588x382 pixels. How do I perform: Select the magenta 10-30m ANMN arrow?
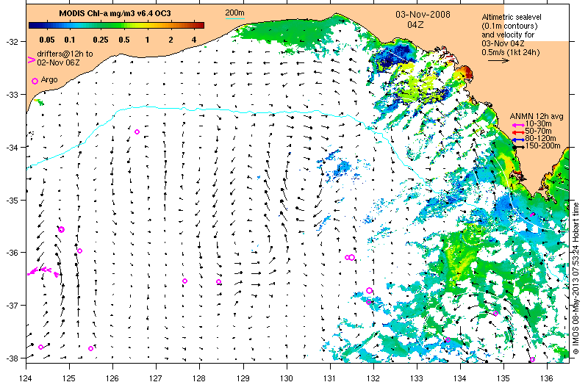pyautogui.click(x=519, y=125)
